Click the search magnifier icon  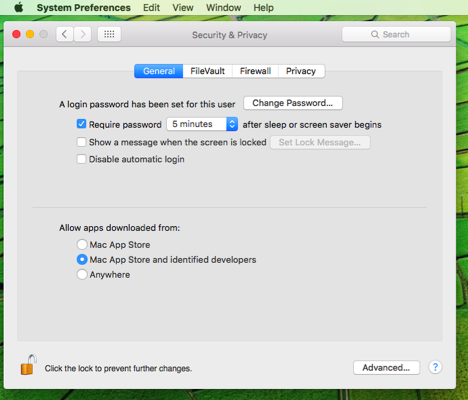375,34
